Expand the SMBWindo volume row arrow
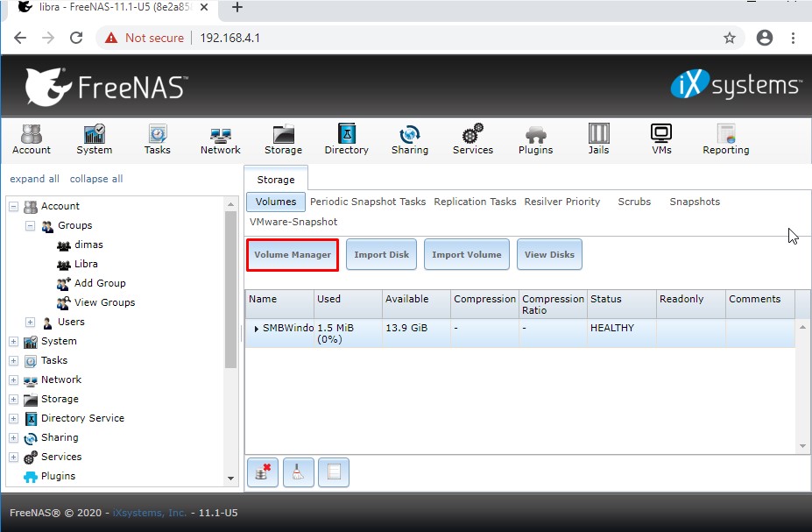The image size is (812, 532). click(x=257, y=329)
